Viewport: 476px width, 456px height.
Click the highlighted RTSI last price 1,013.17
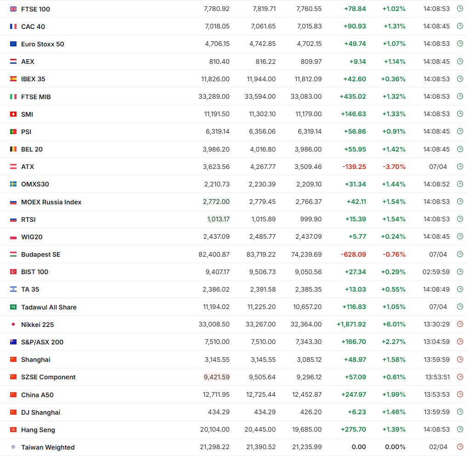click(x=218, y=219)
